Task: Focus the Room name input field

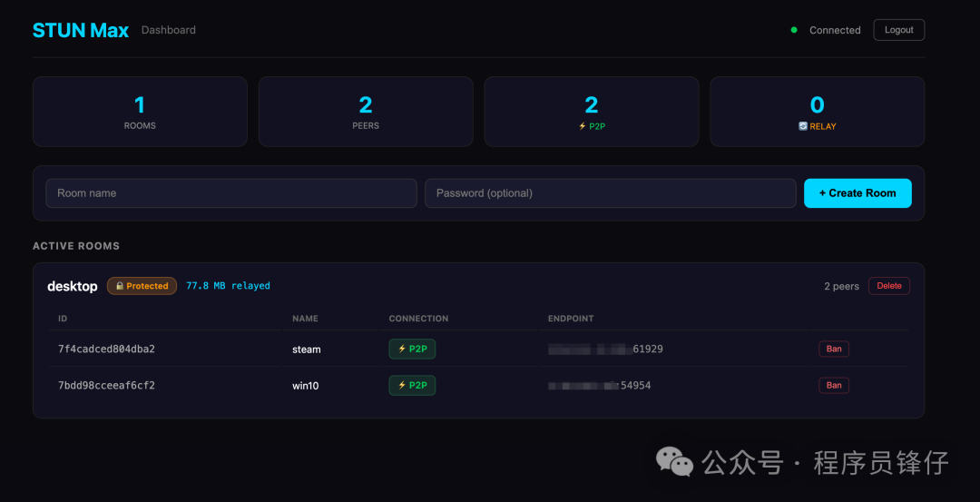Action: coord(231,193)
